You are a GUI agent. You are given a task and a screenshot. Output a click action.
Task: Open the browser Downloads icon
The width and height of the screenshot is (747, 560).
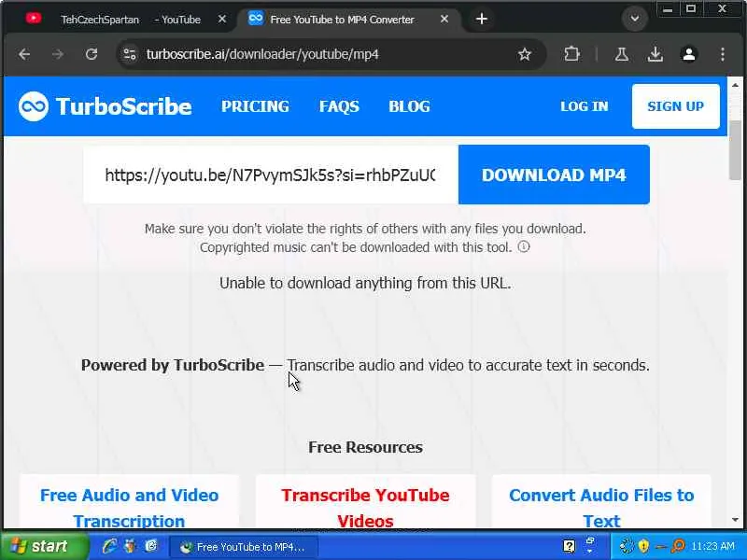pos(655,54)
